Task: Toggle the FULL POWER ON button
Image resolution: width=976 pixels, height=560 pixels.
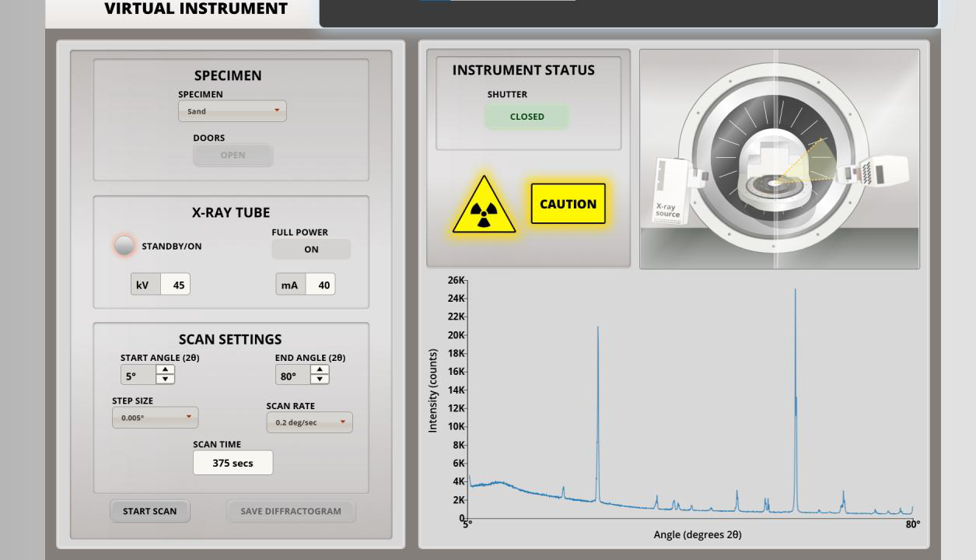Action: (x=311, y=250)
